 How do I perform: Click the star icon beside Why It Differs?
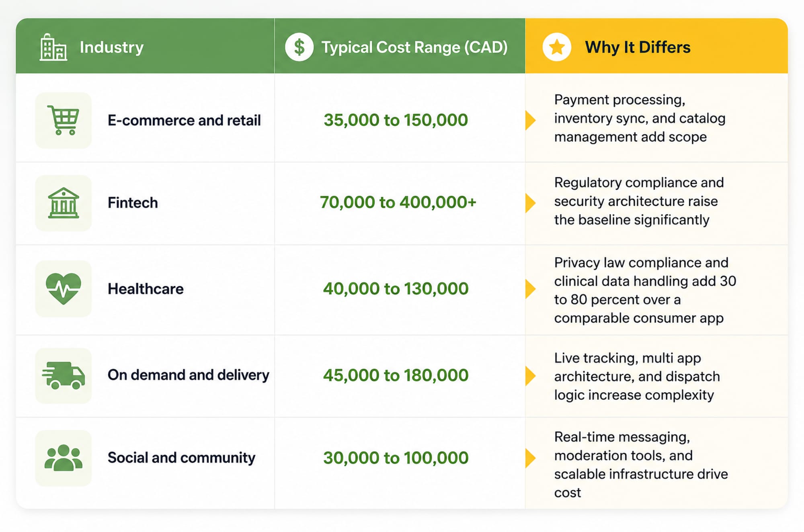pos(557,47)
